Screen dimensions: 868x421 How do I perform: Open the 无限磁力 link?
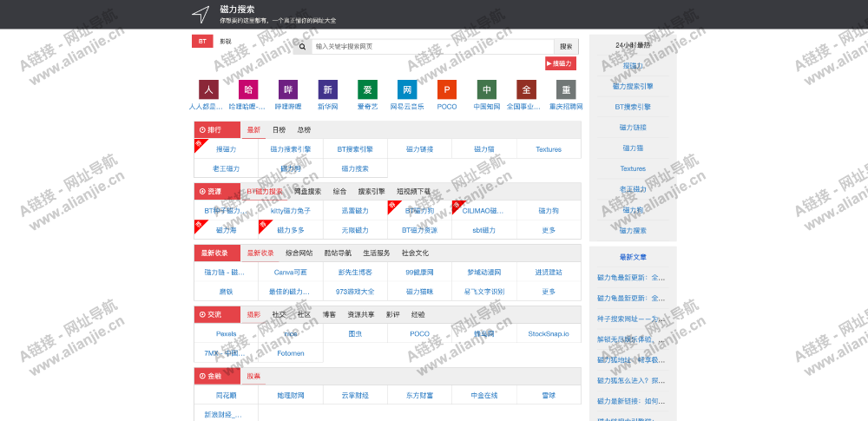point(355,230)
